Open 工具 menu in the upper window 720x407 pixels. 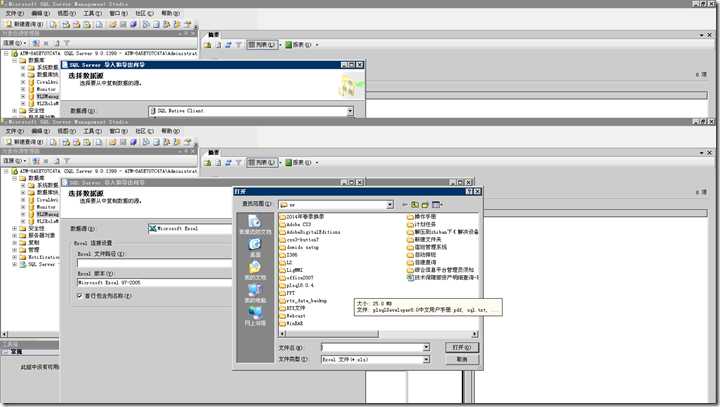coord(93,13)
